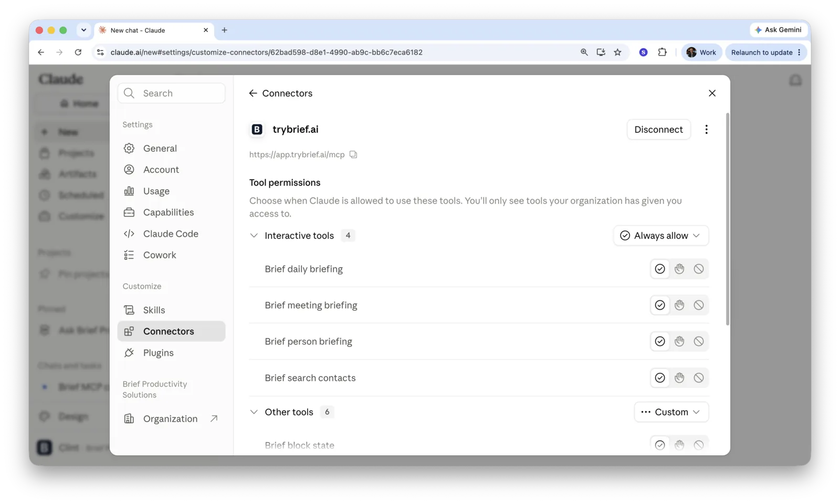The height and width of the screenshot is (504, 840).
Task: Reload the page in Chrome
Action: [78, 52]
